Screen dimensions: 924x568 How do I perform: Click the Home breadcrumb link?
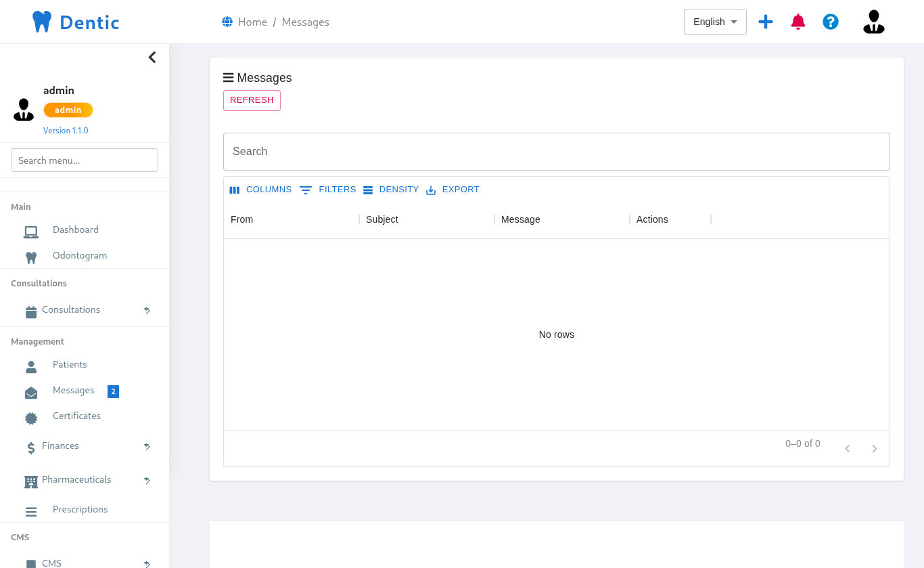tap(252, 22)
